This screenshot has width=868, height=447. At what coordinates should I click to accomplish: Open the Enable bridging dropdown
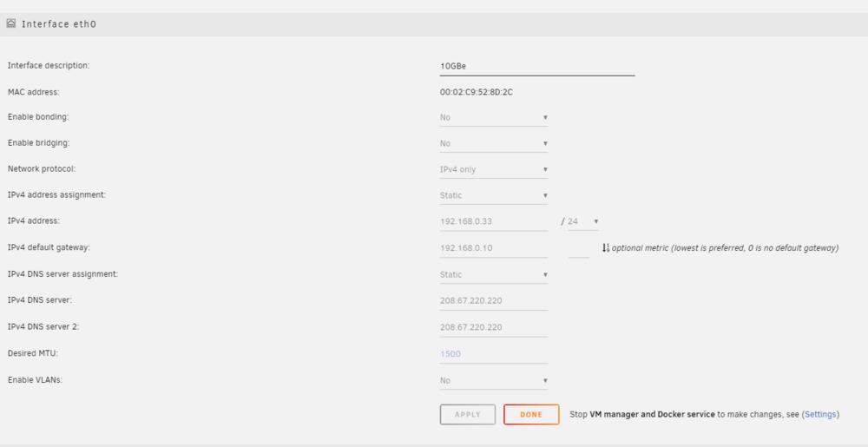point(493,143)
